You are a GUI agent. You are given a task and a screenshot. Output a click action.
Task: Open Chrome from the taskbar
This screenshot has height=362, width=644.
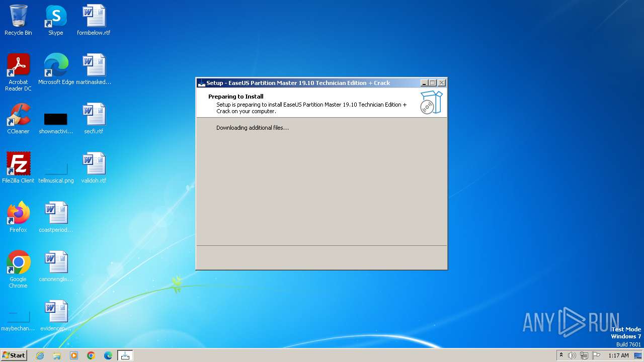point(91,355)
